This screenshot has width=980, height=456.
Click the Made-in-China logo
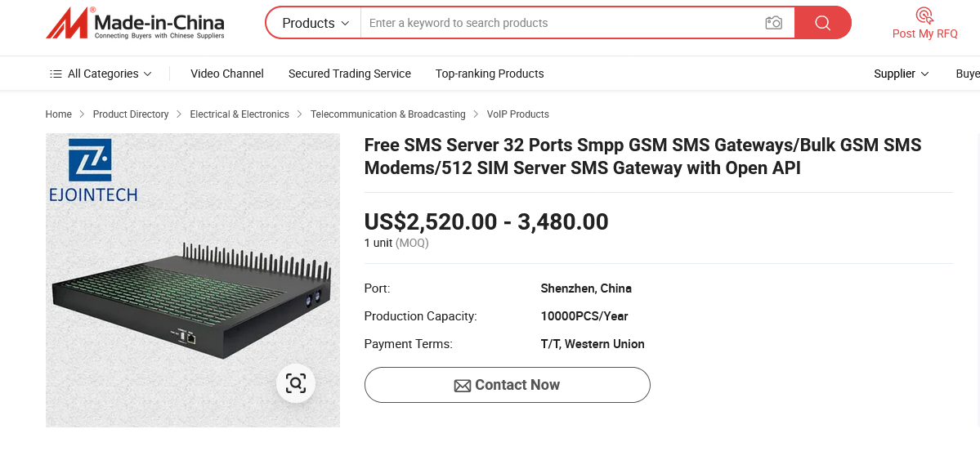pos(135,24)
